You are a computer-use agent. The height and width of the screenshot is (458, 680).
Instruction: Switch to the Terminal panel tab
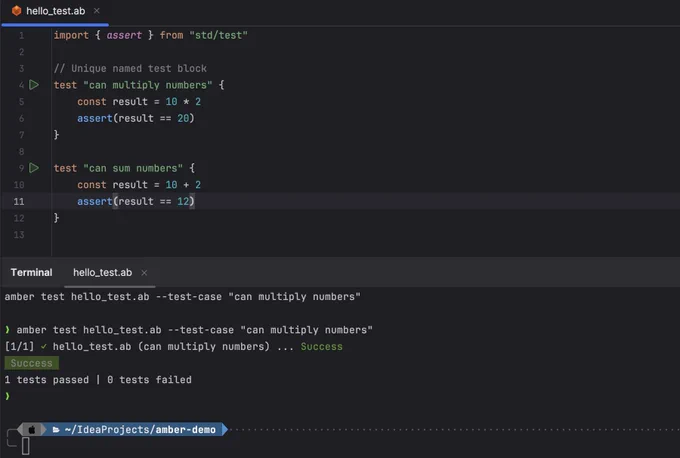[x=31, y=272]
